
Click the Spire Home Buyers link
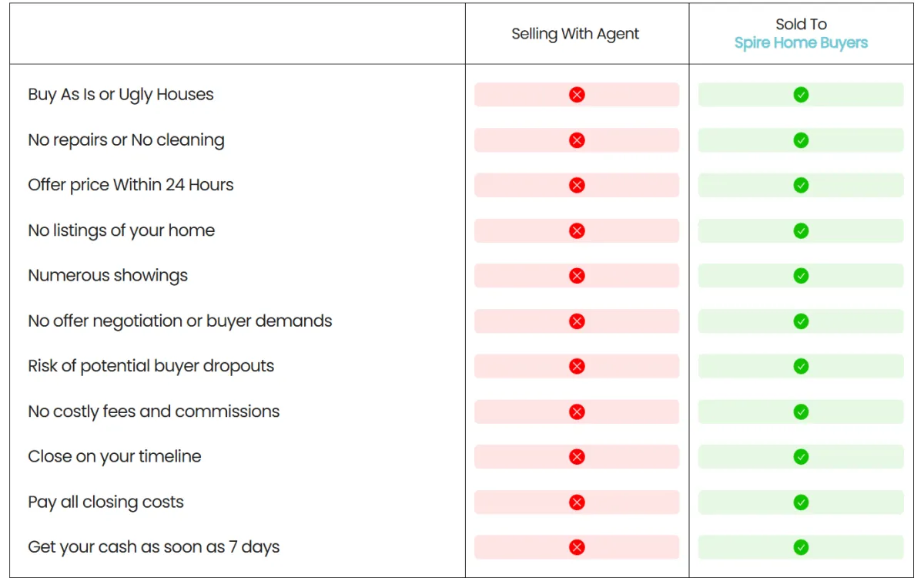tap(801, 43)
